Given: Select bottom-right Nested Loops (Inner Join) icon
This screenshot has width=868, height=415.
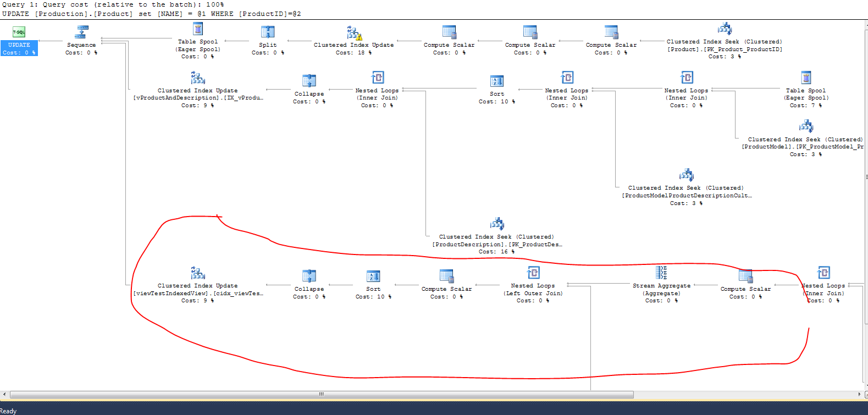Looking at the screenshot, I should [x=823, y=273].
